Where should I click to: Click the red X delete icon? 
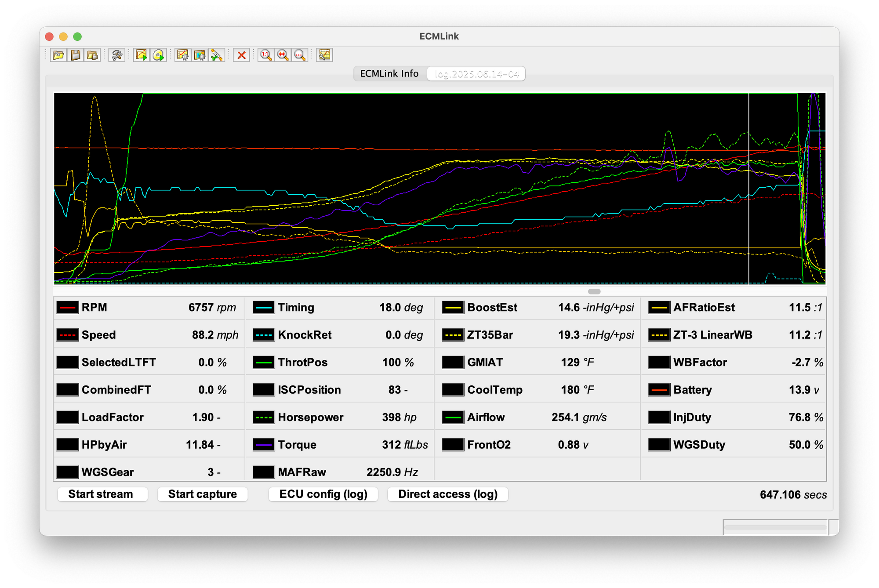tap(241, 55)
